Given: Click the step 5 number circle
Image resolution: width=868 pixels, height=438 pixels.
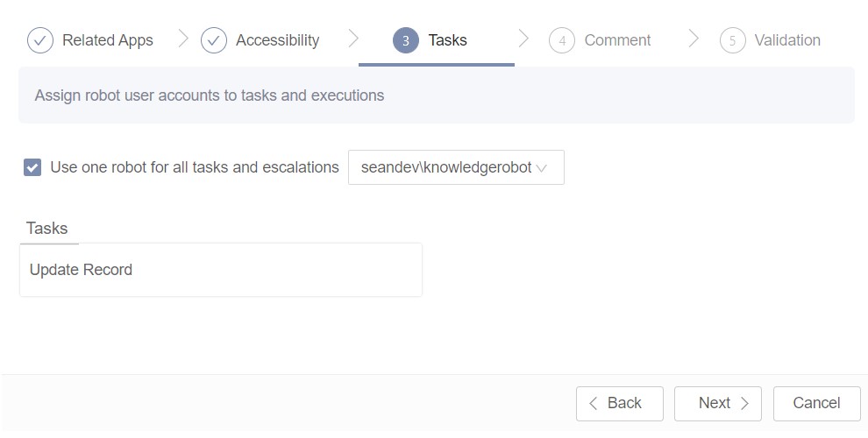Looking at the screenshot, I should (x=732, y=40).
